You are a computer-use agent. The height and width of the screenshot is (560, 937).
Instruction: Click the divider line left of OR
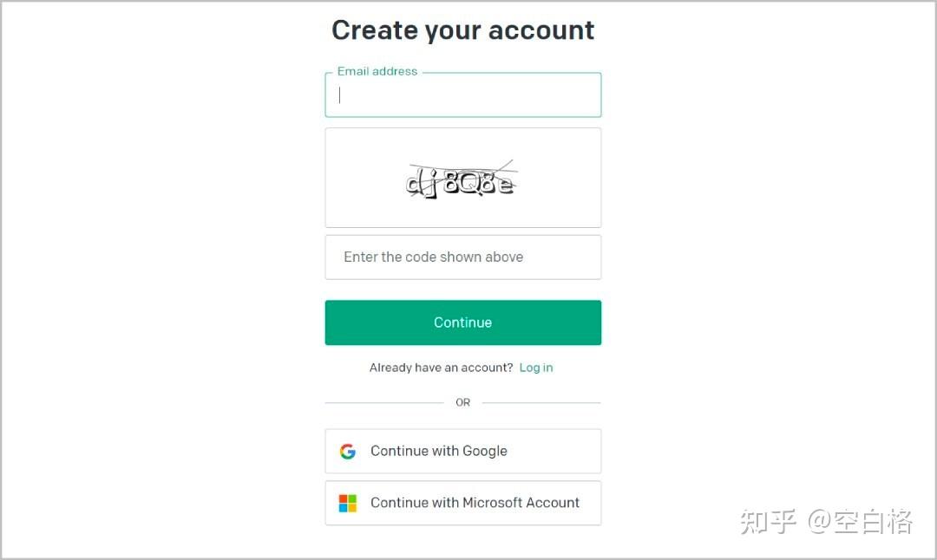pos(383,402)
